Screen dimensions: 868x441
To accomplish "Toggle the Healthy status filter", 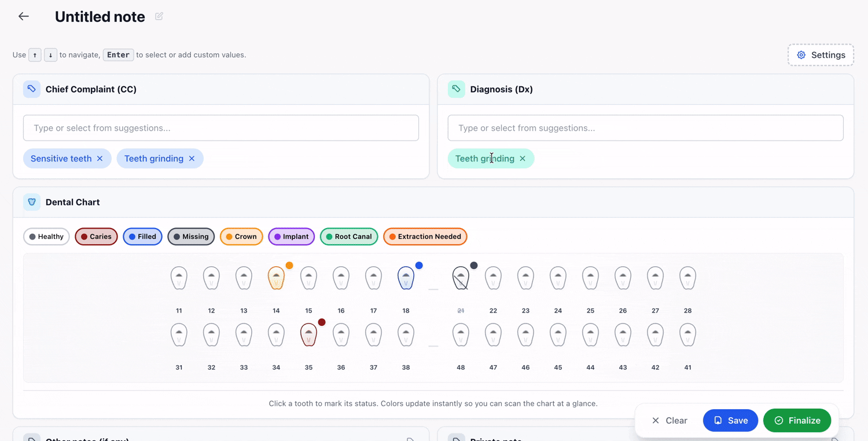I will coord(46,236).
